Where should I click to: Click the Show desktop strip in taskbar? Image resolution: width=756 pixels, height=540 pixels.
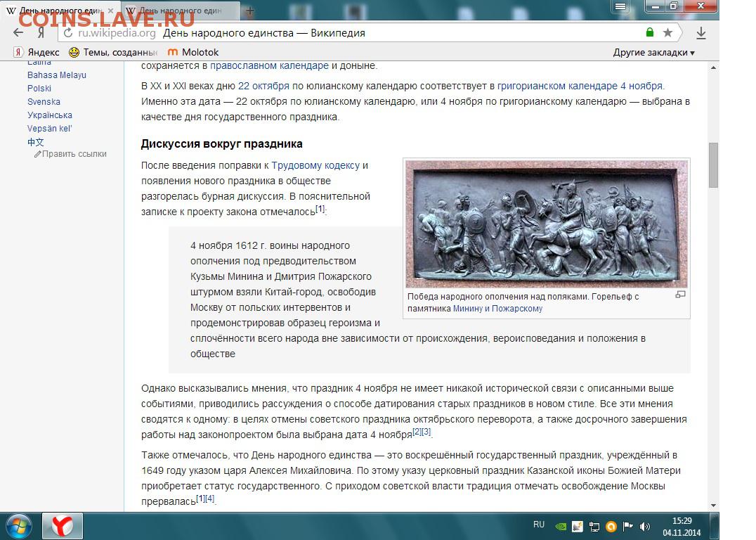coord(714,526)
